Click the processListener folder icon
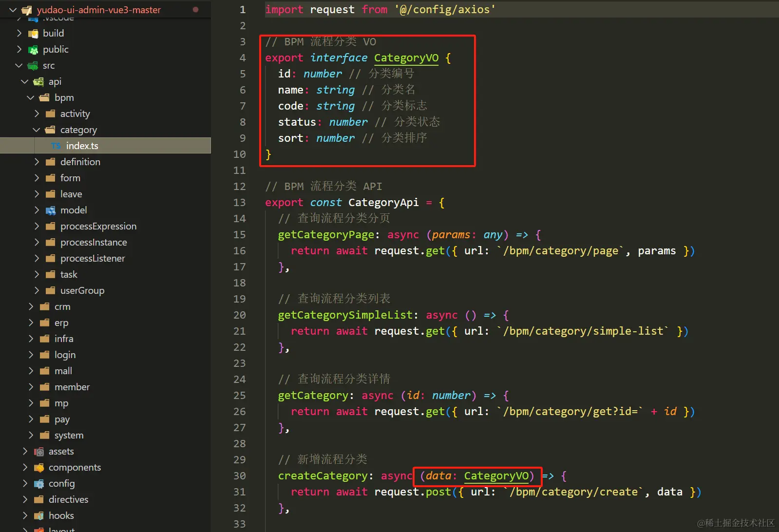Viewport: 779px width, 532px height. coord(51,259)
